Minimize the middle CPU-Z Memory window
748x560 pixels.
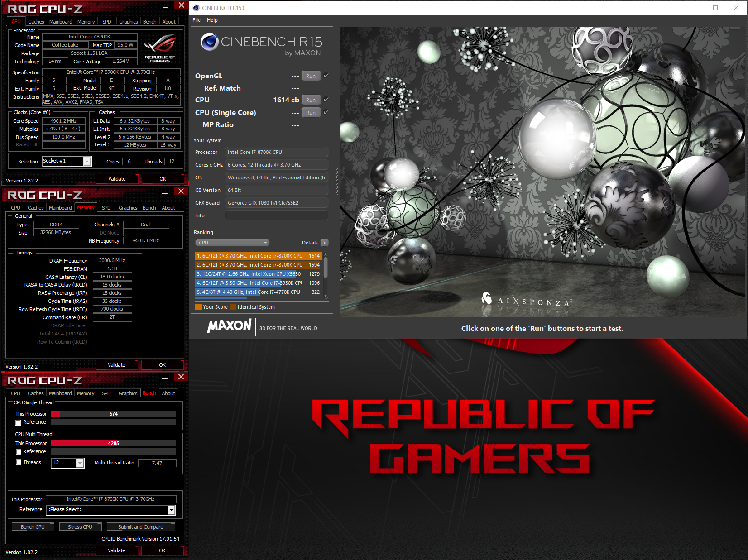tap(165, 192)
